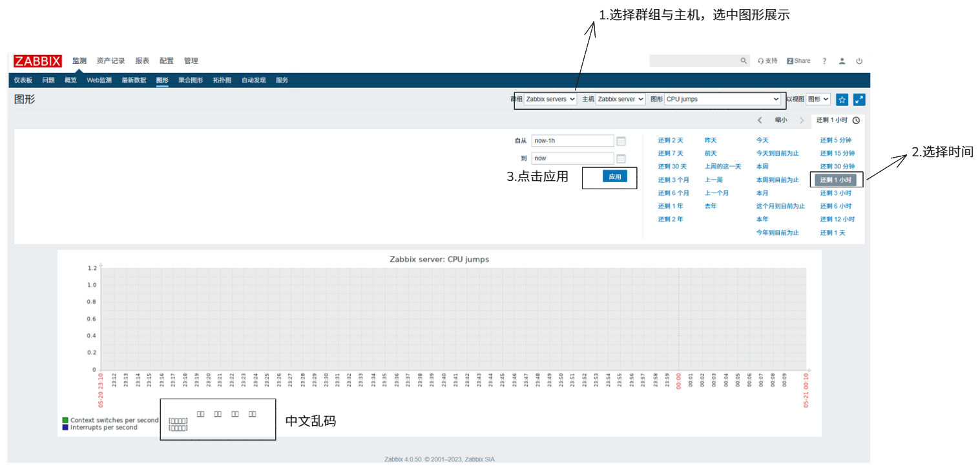Select 还剩 15 分钟 time range
The width and height of the screenshot is (980, 469).
[x=838, y=154]
